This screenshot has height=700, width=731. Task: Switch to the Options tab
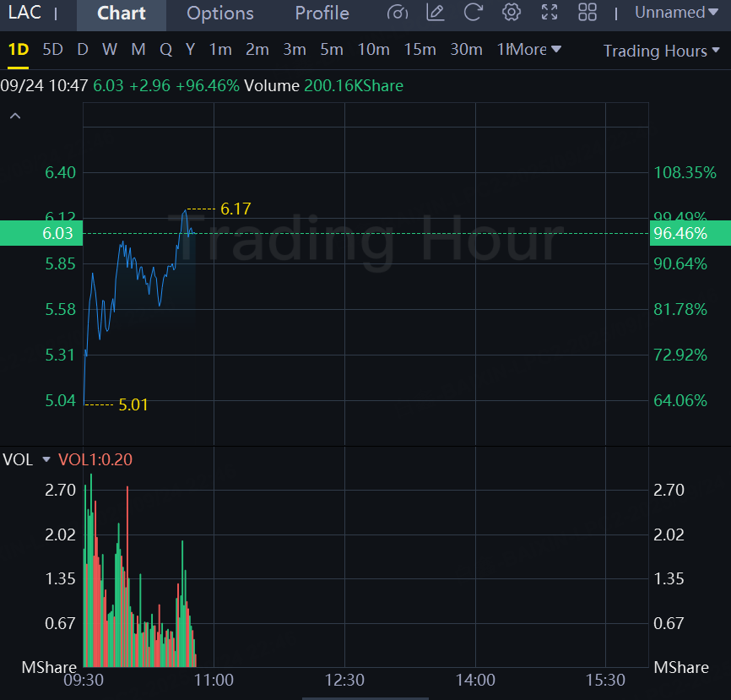(220, 13)
